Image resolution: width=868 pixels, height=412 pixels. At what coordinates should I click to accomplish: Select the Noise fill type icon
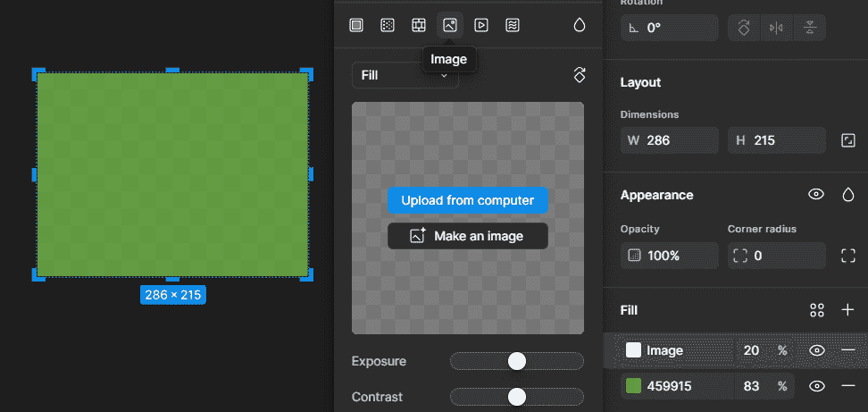512,25
